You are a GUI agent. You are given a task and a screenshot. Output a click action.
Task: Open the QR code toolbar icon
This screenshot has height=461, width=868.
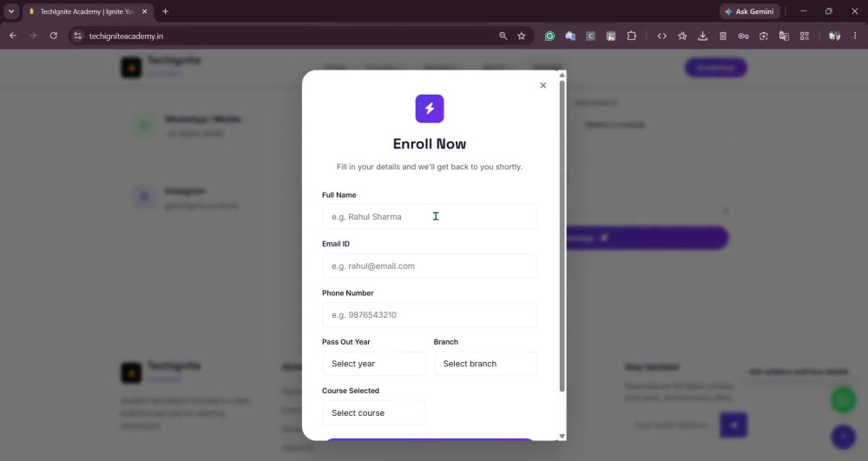click(805, 36)
